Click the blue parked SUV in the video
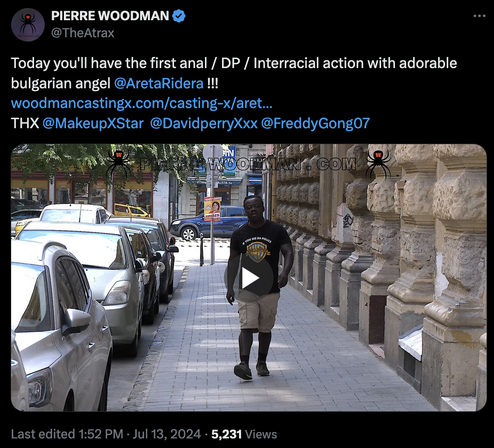The height and width of the screenshot is (448, 494). [209, 223]
